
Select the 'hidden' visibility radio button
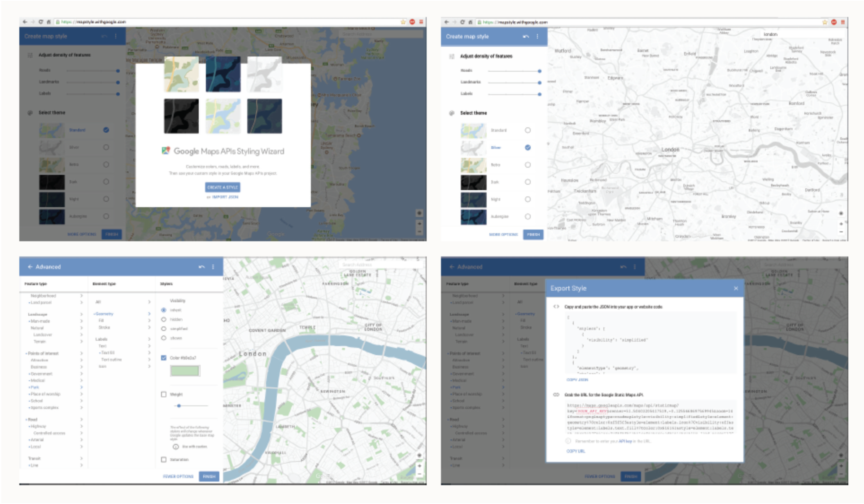[x=164, y=319]
